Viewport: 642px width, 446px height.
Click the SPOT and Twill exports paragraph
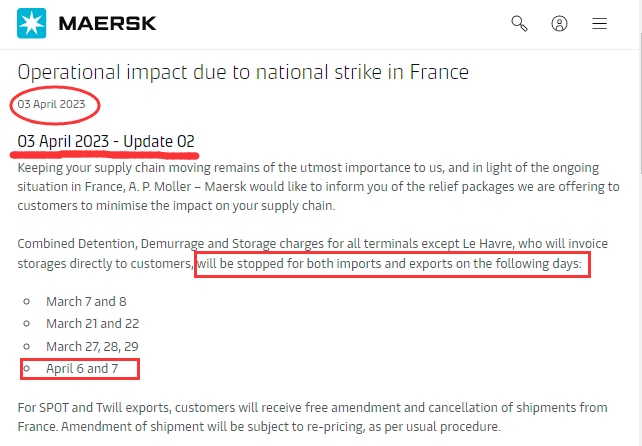312,417
